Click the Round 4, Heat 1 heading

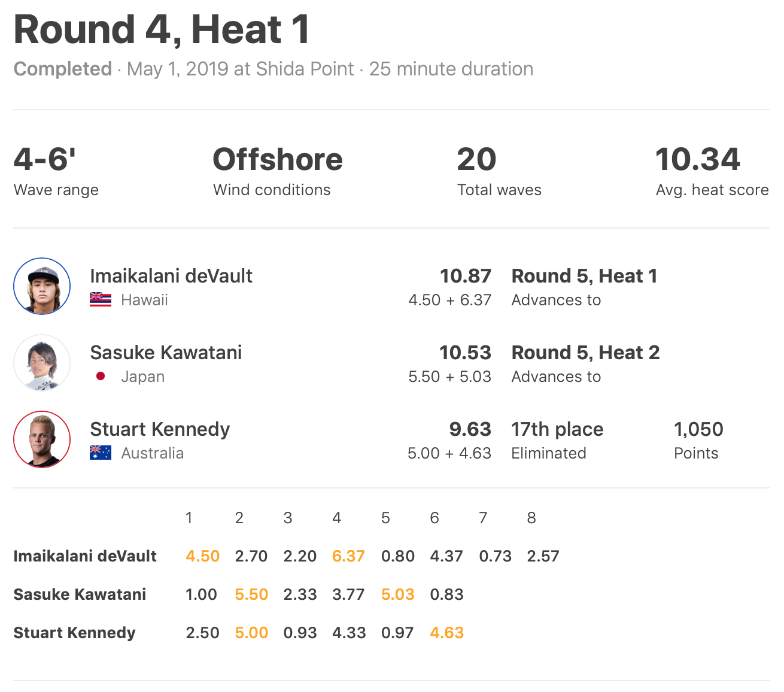pos(162,30)
